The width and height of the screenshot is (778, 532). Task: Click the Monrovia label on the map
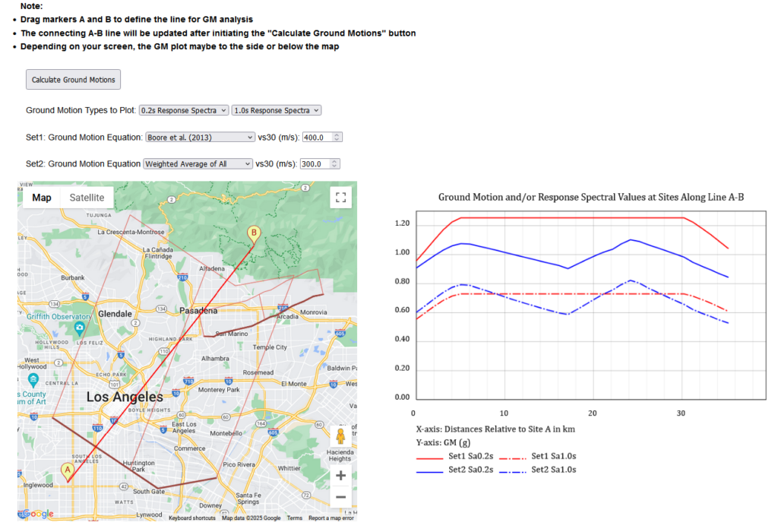[x=314, y=312]
